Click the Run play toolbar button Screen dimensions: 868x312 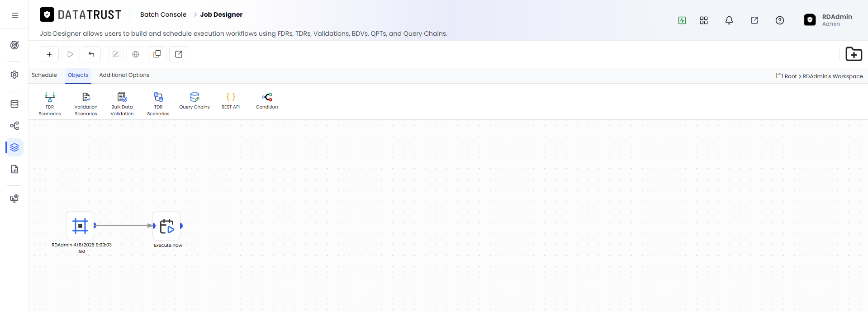coord(70,54)
